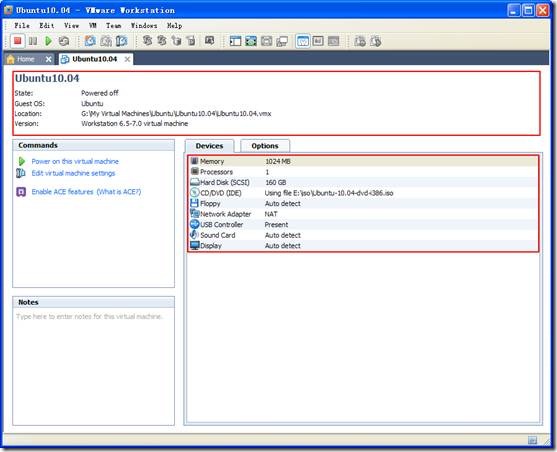Image resolution: width=557 pixels, height=452 pixels.
Task: Select the CD/DVD (IDE) row
Action: [x=363, y=193]
